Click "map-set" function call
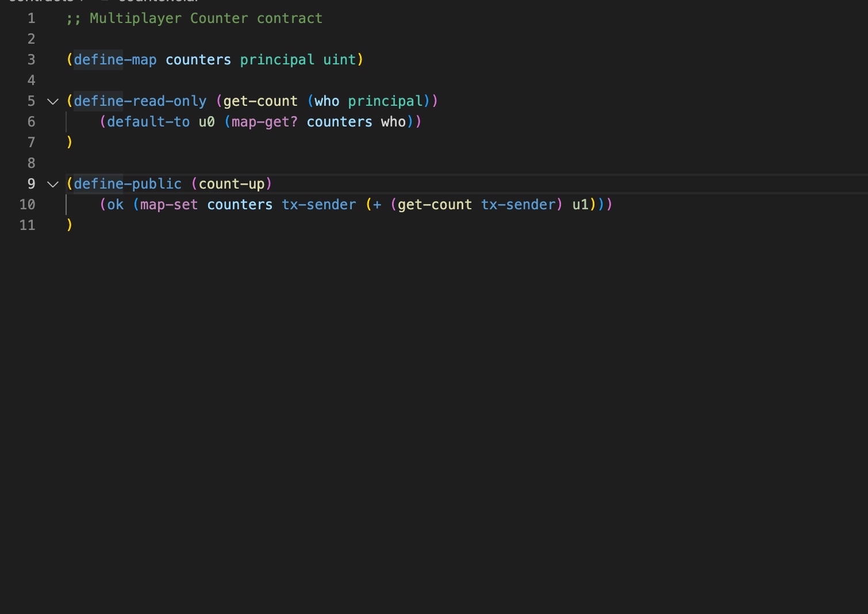The height and width of the screenshot is (614, 868). pos(169,205)
